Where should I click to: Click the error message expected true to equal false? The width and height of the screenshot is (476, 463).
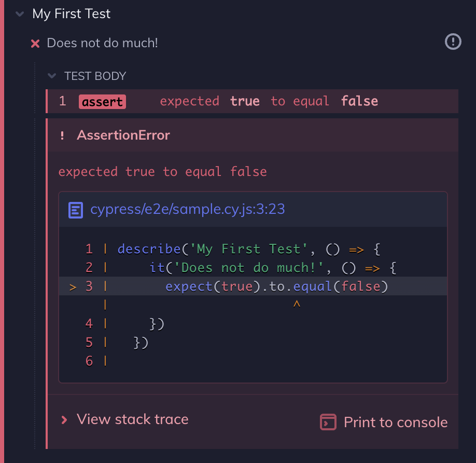163,171
